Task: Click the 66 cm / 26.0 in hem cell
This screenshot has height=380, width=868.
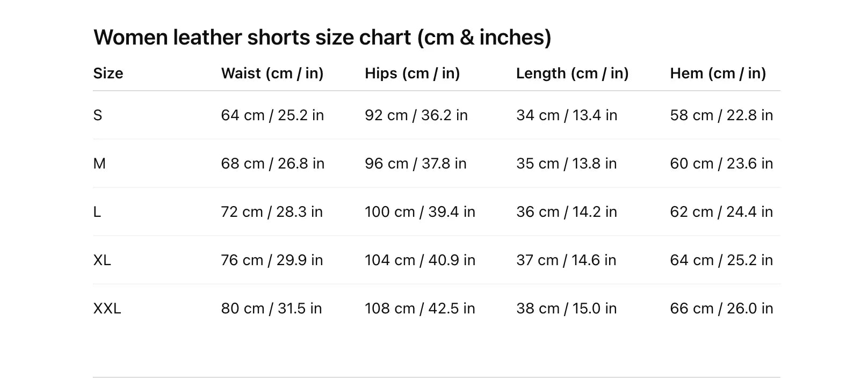Action: (x=721, y=309)
